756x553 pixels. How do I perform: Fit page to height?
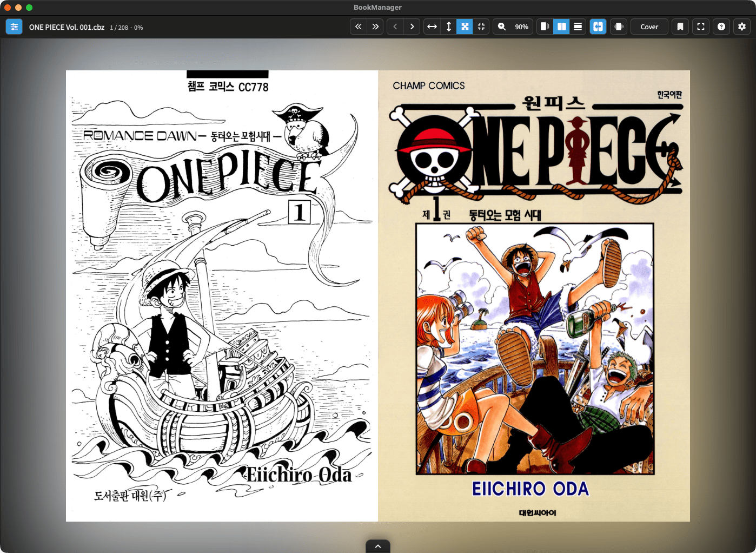[x=448, y=27]
